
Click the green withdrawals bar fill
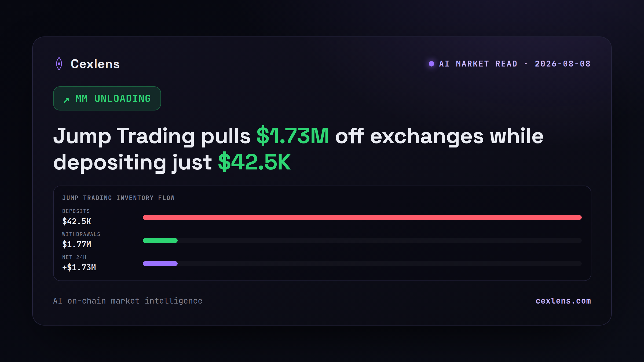tap(160, 241)
